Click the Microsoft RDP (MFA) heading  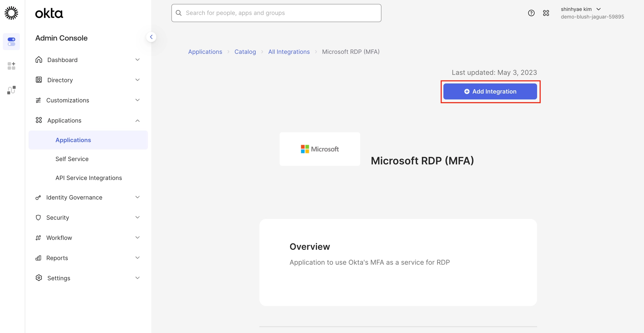[x=422, y=161]
